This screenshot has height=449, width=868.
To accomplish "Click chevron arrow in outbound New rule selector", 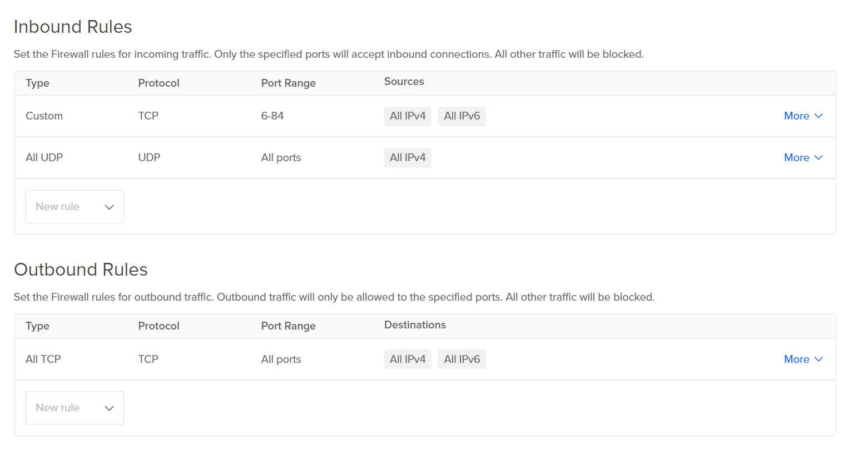I will click(x=110, y=408).
